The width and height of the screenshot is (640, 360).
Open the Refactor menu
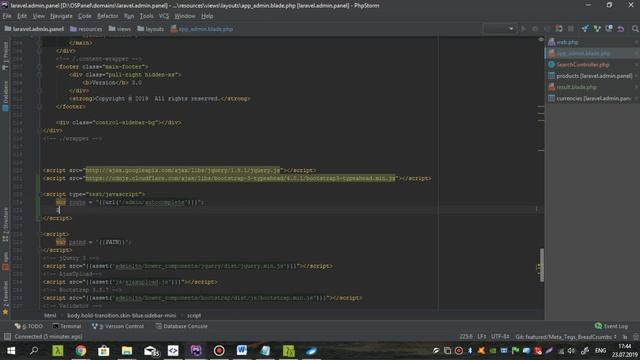pyautogui.click(x=107, y=16)
